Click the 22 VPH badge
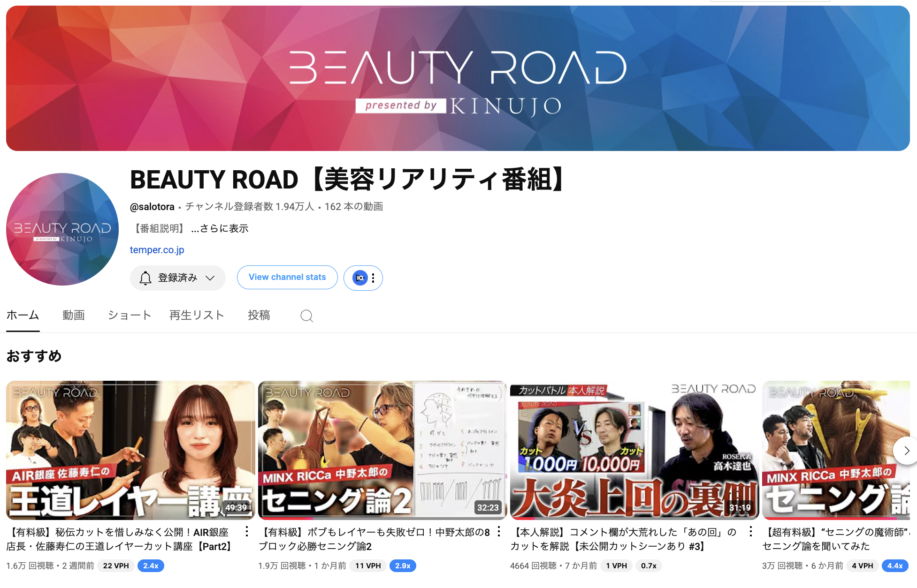The width and height of the screenshot is (917, 588). point(116,566)
